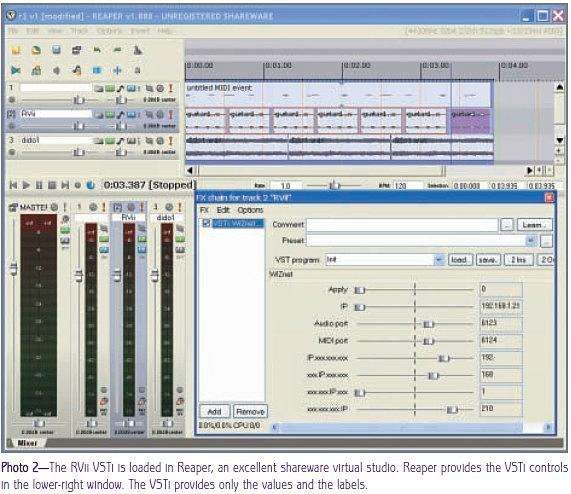Click the blue split-line icon in second toolbar row
Viewport: 571px width, 494px height.
coord(117,70)
